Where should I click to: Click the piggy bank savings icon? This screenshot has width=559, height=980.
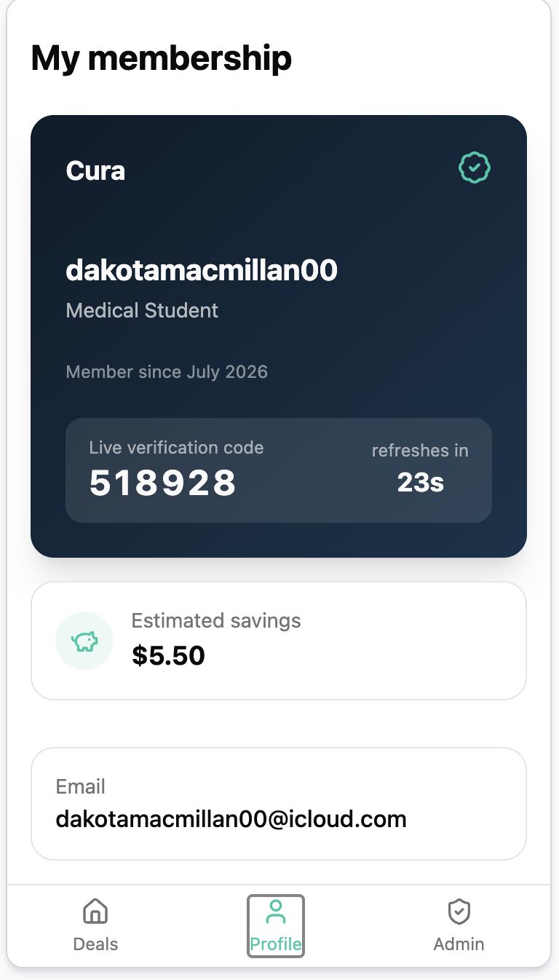[84, 641]
